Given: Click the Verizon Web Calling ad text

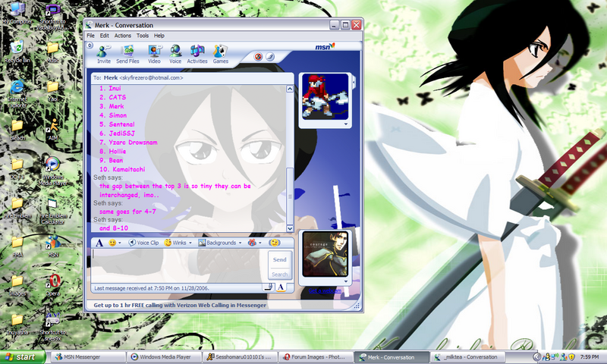Looking at the screenshot, I should (x=180, y=305).
